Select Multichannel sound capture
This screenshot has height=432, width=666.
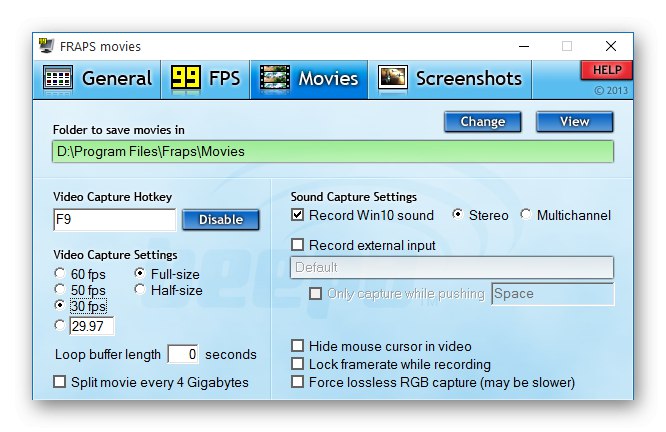pos(527,215)
